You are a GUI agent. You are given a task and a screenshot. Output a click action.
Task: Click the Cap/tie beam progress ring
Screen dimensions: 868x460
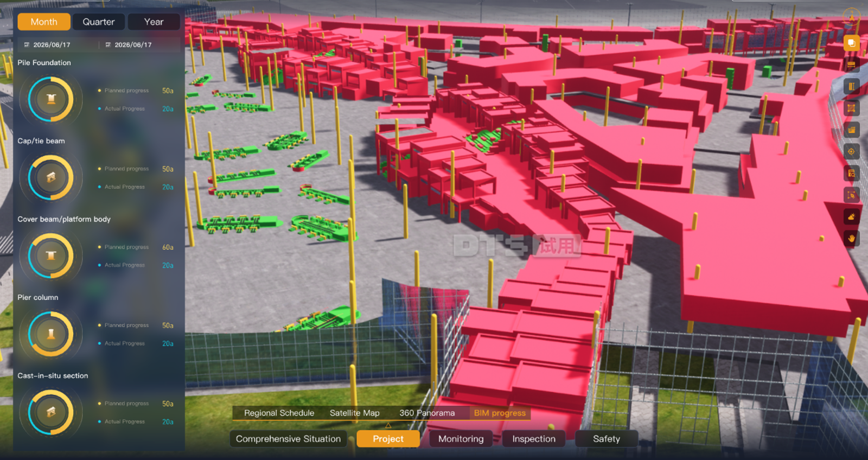point(51,178)
